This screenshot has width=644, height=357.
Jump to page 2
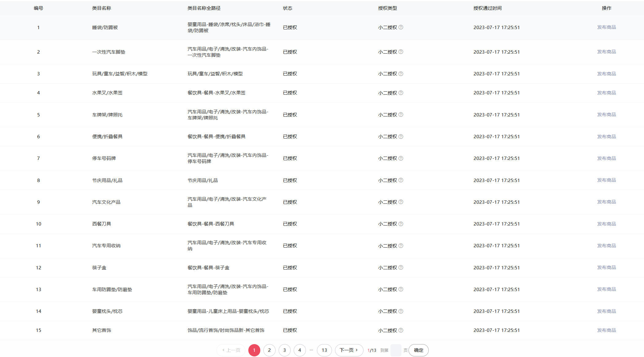pyautogui.click(x=269, y=350)
